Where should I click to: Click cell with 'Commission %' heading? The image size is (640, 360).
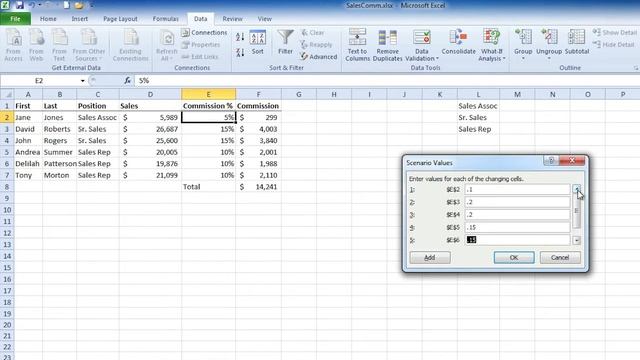208,106
